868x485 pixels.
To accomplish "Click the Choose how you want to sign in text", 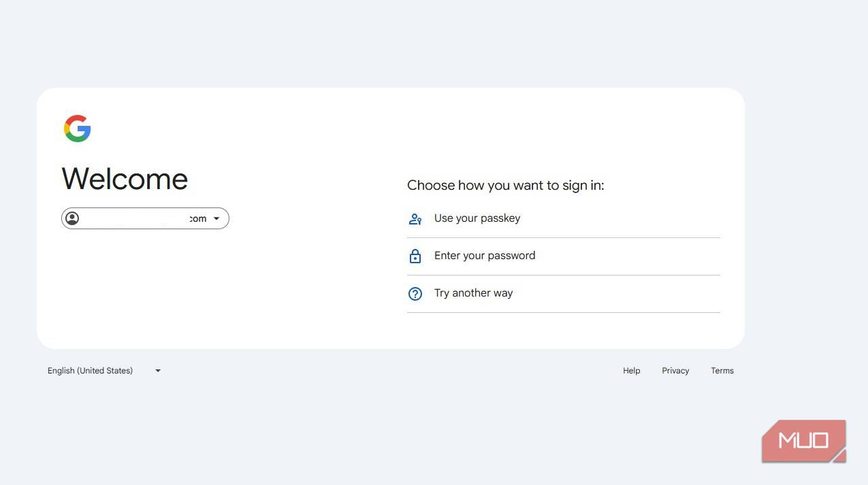I will click(505, 184).
